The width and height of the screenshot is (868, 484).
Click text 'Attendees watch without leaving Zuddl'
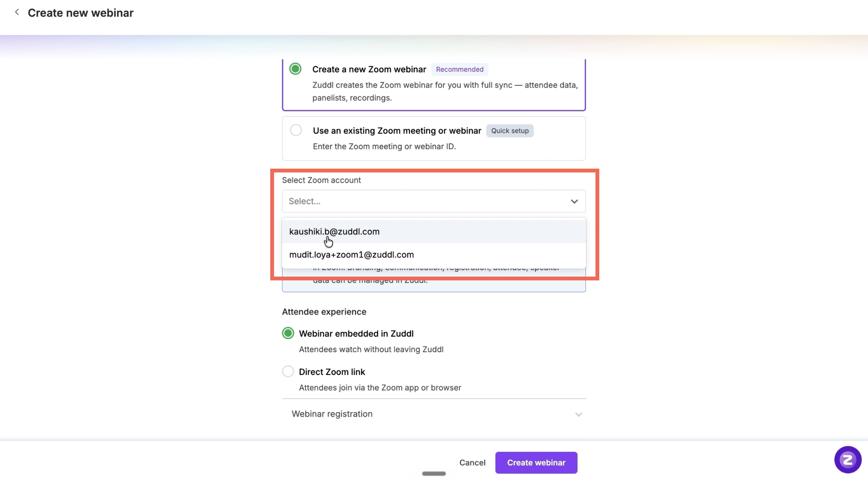pos(371,349)
